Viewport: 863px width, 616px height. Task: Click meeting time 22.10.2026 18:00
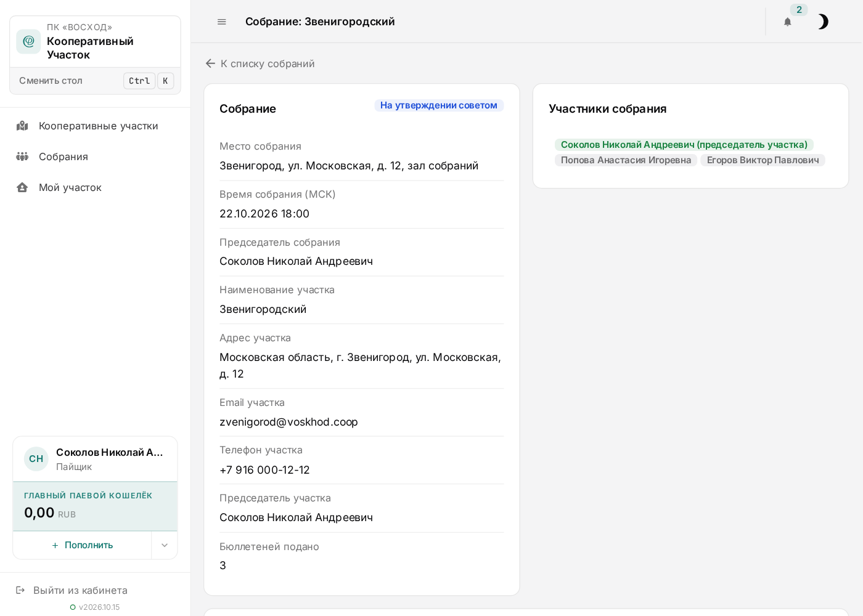[x=264, y=214]
